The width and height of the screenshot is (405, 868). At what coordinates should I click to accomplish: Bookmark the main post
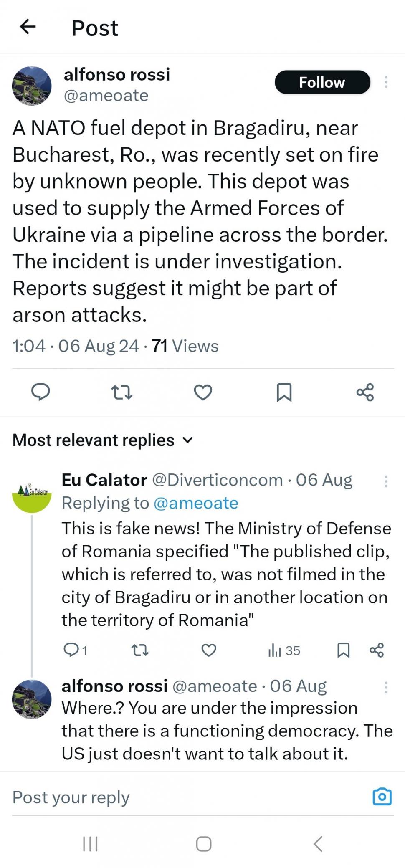pyautogui.click(x=284, y=392)
